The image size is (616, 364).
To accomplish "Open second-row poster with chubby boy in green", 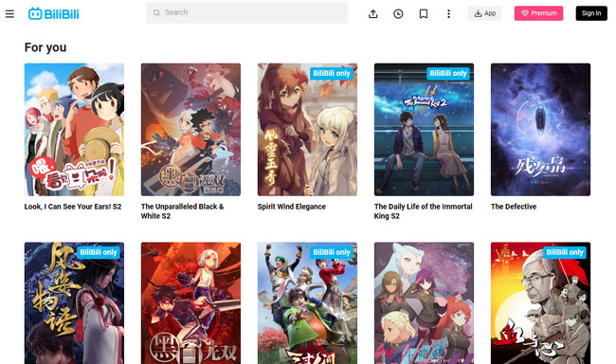I will [x=307, y=303].
